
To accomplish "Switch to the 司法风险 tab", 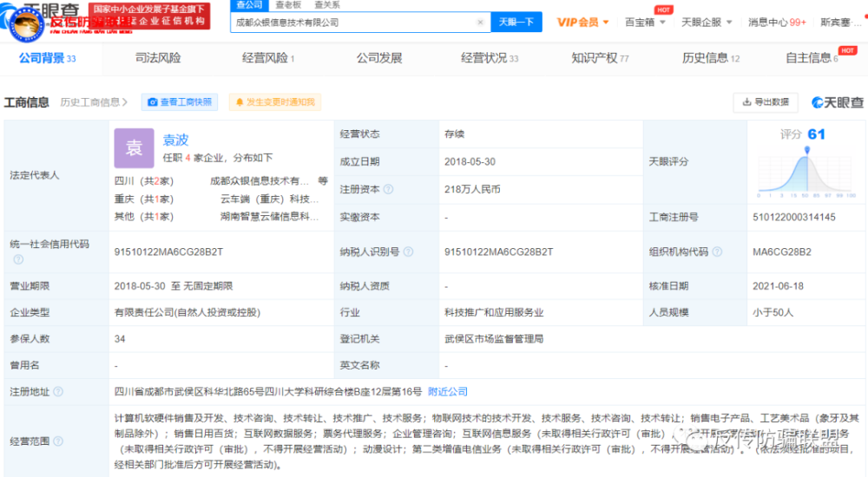I will 158,58.
